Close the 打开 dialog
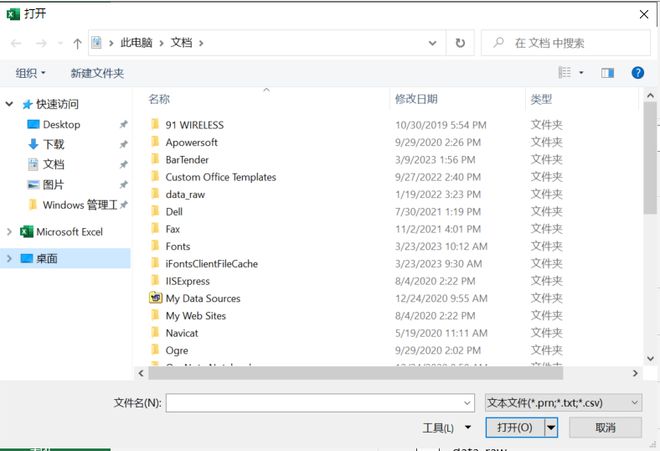The width and height of the screenshot is (660, 451). click(644, 14)
